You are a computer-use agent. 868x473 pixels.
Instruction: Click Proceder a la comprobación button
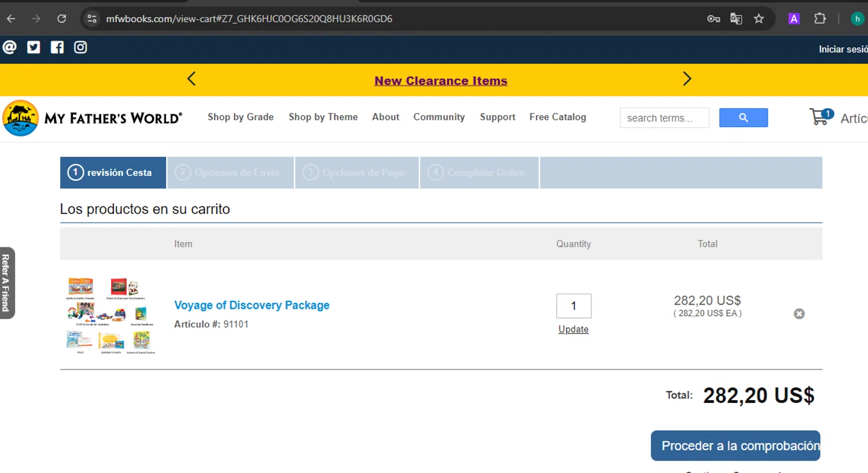[735, 446]
